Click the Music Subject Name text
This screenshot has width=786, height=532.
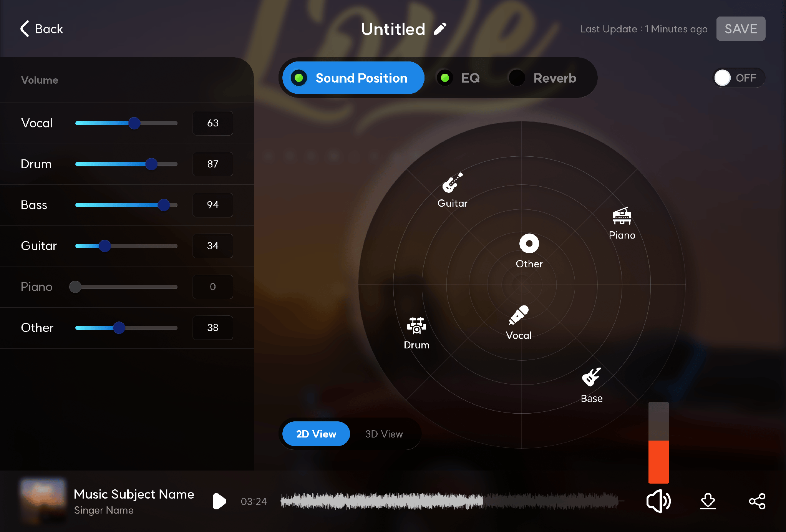point(134,494)
